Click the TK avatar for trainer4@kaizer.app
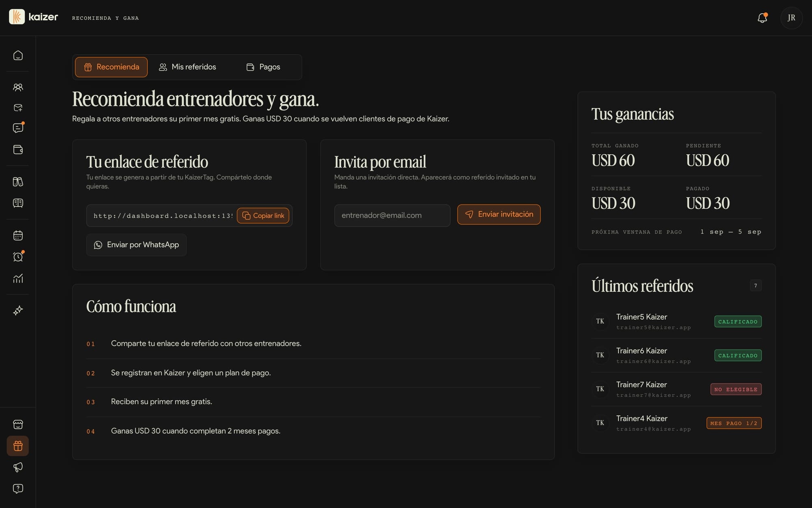The height and width of the screenshot is (508, 812). (x=600, y=423)
